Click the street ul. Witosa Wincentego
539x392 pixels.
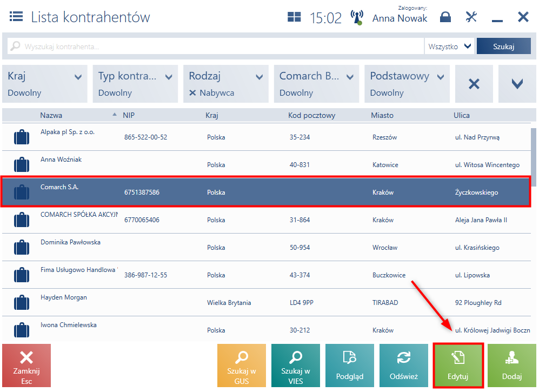tap(487, 165)
